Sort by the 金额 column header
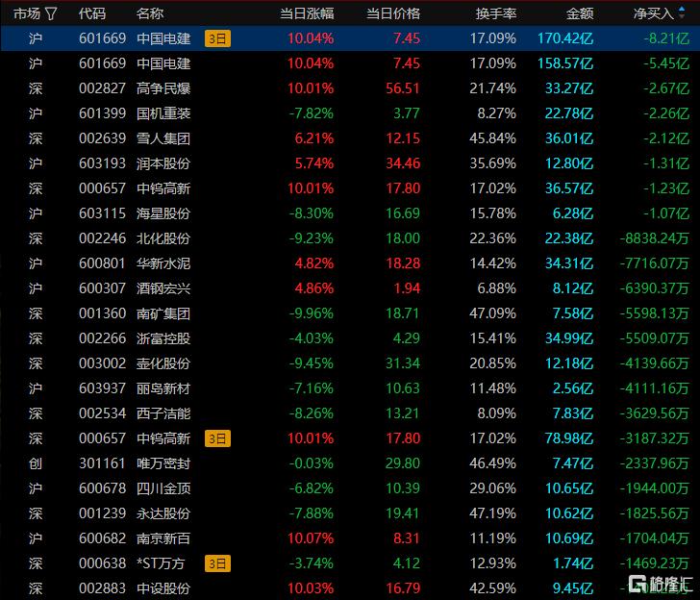The height and width of the screenshot is (600, 700). 580,13
